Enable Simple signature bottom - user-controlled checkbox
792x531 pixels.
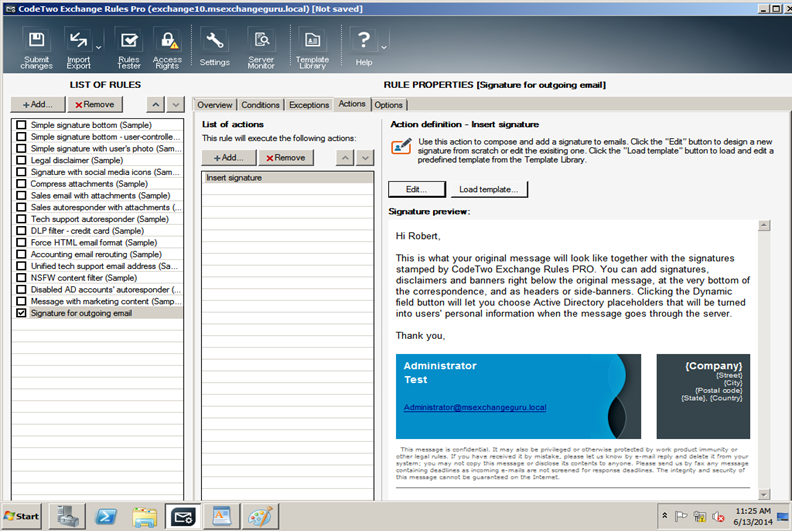pyautogui.click(x=21, y=136)
